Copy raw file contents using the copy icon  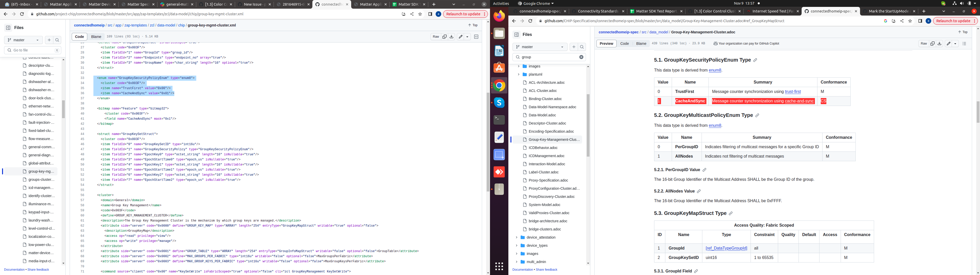pyautogui.click(x=445, y=36)
